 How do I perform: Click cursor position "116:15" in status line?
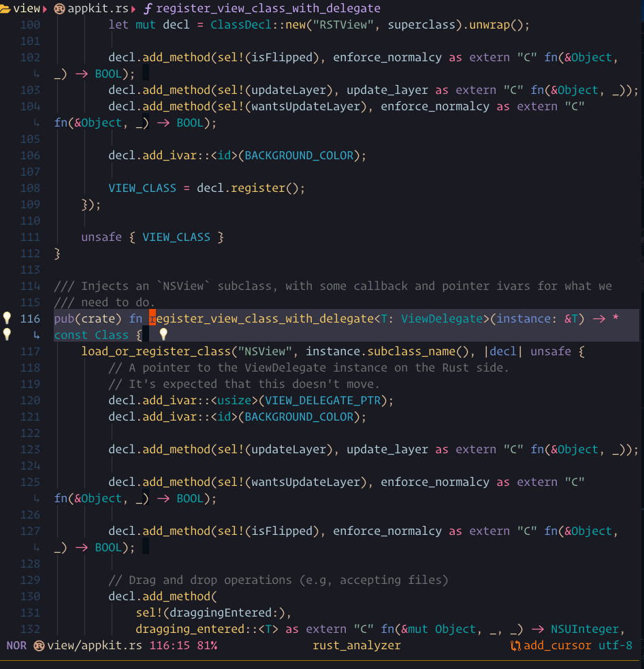[x=170, y=646]
